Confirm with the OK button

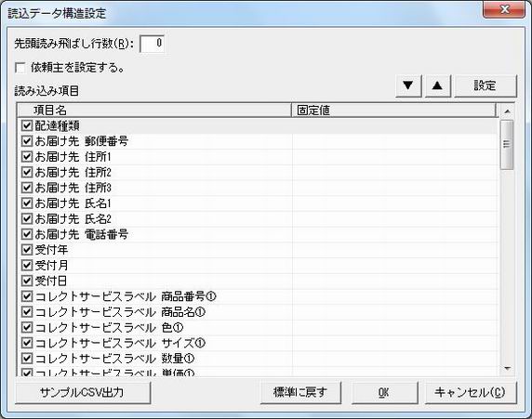pos(384,393)
